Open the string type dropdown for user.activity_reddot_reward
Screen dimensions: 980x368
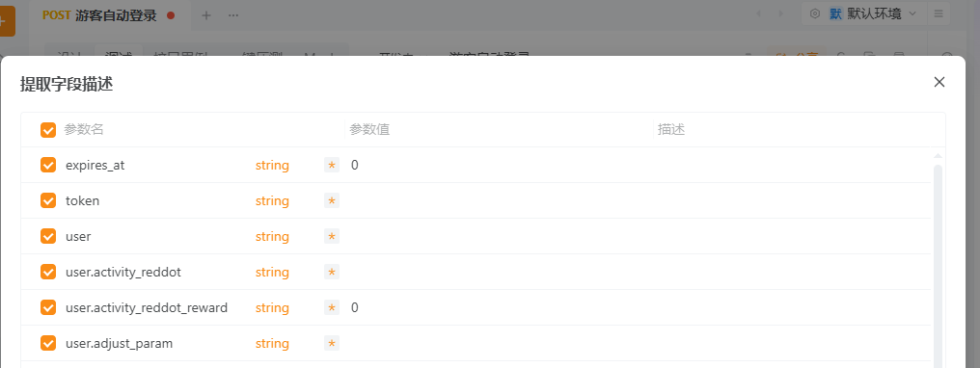pos(272,307)
